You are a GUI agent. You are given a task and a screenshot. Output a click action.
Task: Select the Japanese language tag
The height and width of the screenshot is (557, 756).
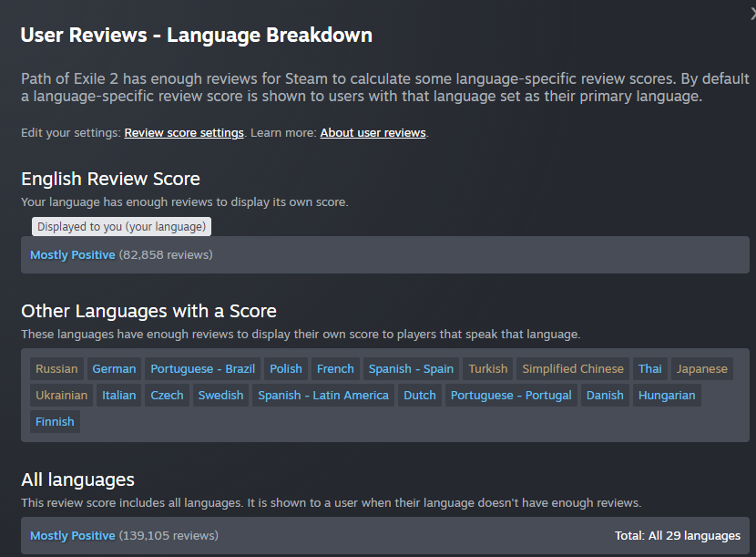[x=701, y=369]
